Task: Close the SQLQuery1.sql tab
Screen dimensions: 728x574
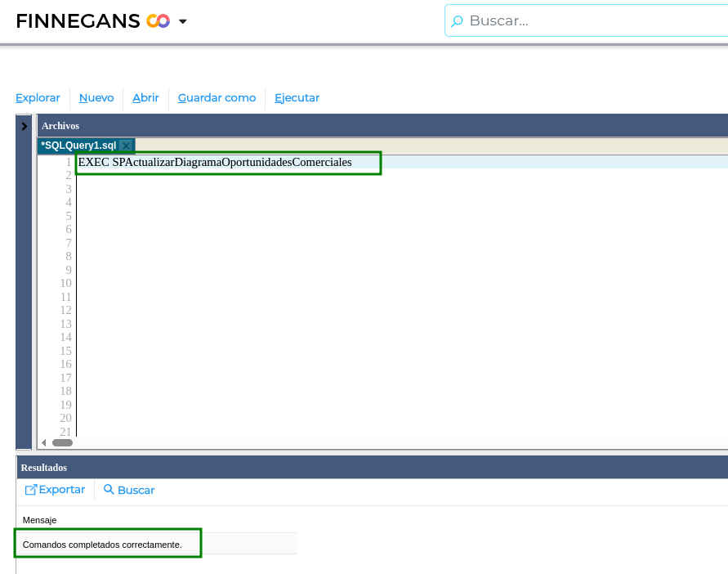Action: pos(127,146)
